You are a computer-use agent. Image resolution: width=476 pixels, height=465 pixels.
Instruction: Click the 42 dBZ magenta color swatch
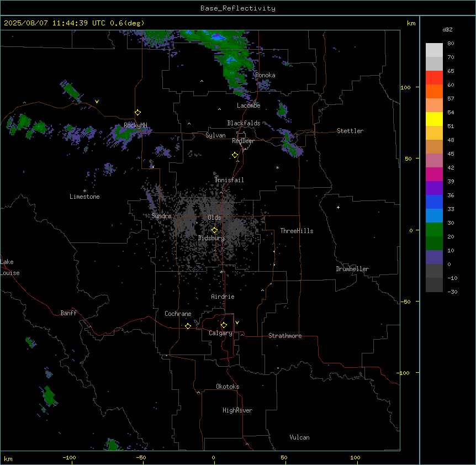coord(434,174)
